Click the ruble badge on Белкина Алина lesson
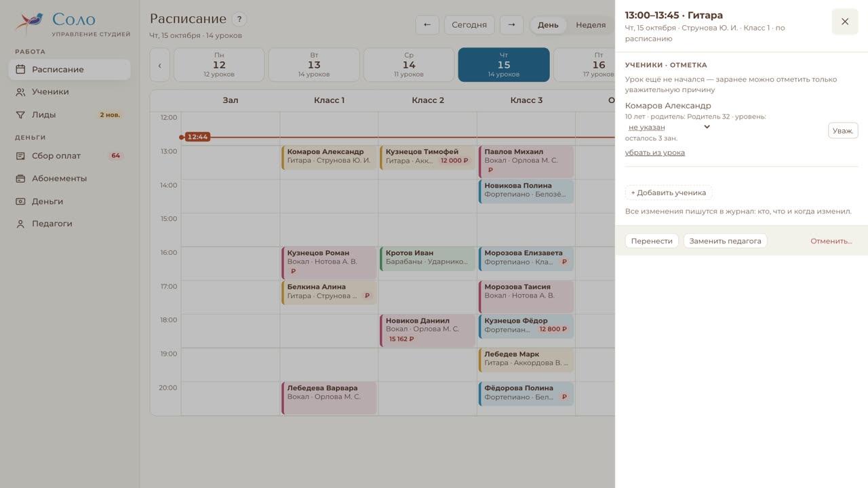Image resolution: width=868 pixels, height=488 pixels. pos(367,296)
